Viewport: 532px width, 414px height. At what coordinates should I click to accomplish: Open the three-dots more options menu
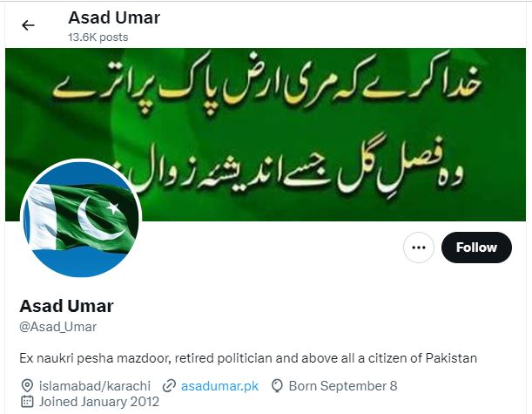[x=419, y=248]
